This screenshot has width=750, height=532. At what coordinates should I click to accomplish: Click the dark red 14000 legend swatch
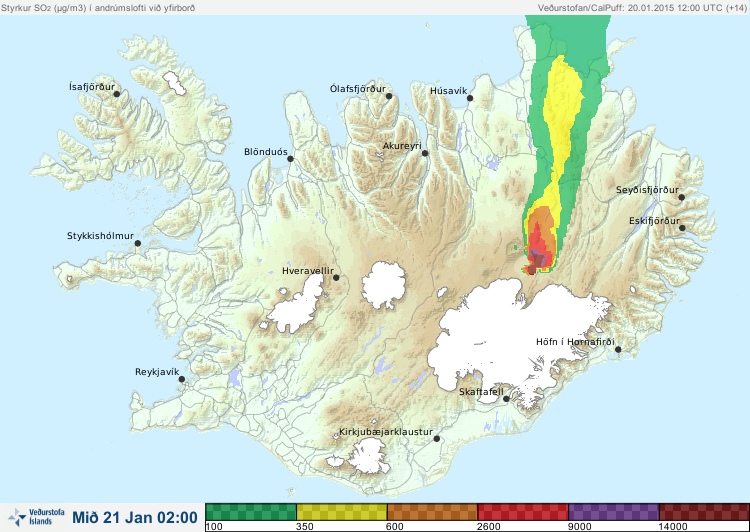(x=704, y=512)
